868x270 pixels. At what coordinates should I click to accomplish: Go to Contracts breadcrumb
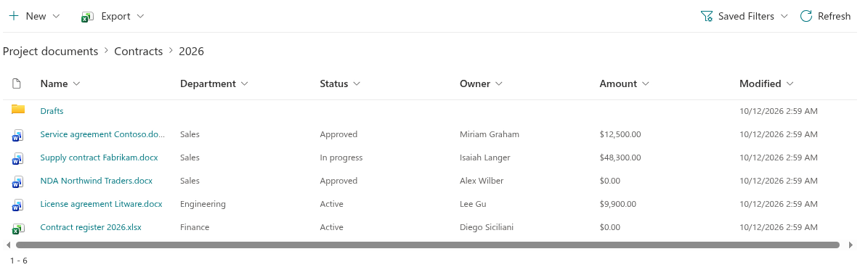[139, 52]
